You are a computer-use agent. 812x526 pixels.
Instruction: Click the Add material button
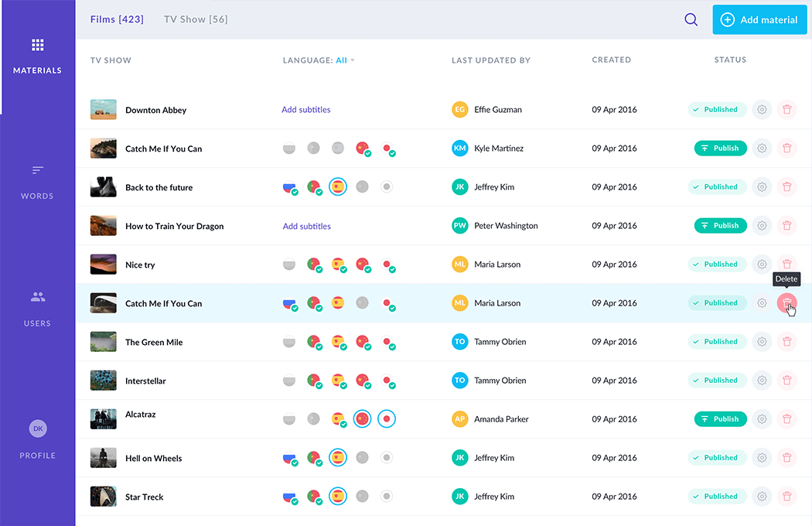759,20
